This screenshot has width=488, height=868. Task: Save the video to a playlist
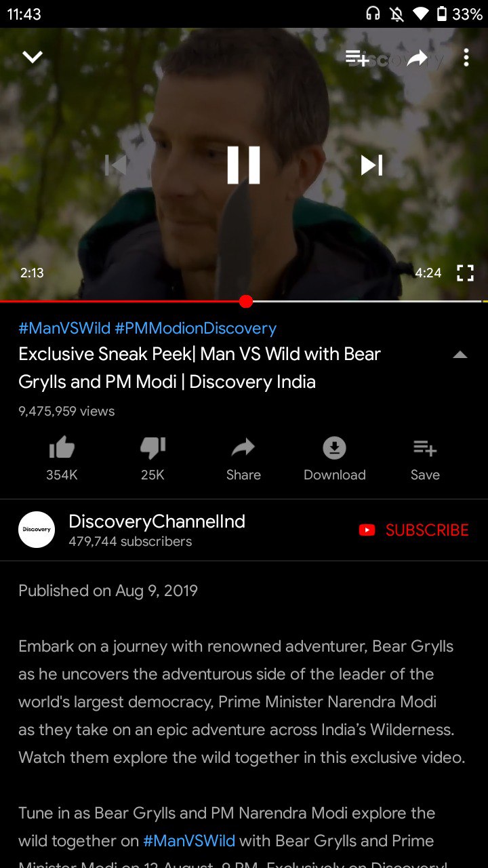pyautogui.click(x=425, y=459)
